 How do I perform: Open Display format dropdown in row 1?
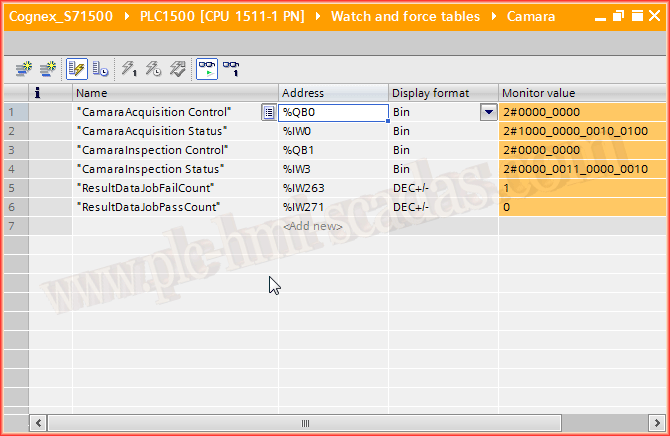tap(488, 112)
